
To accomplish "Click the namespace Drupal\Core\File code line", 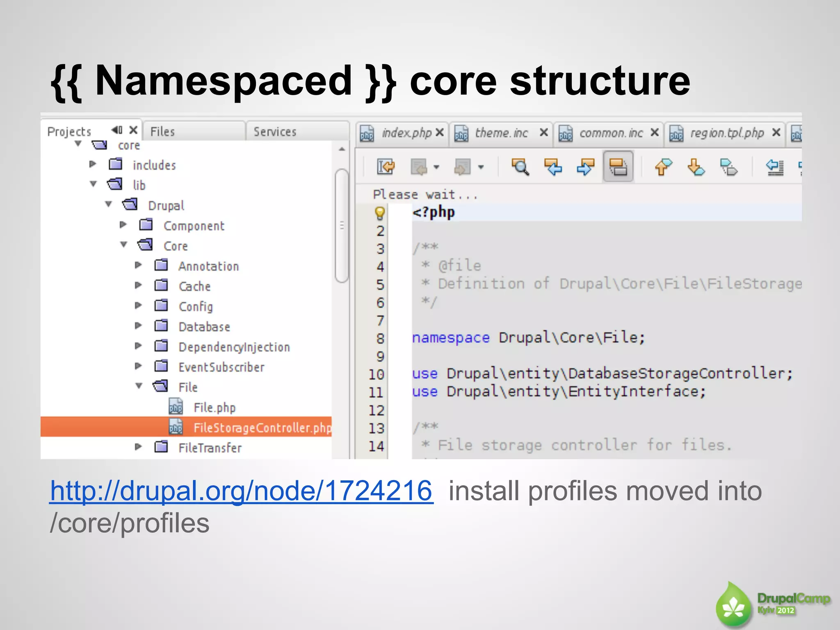I will 529,338.
